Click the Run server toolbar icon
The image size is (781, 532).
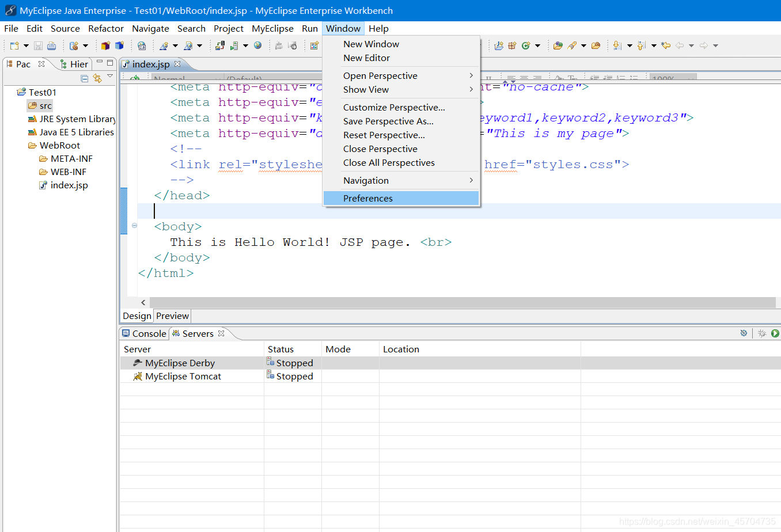234,45
